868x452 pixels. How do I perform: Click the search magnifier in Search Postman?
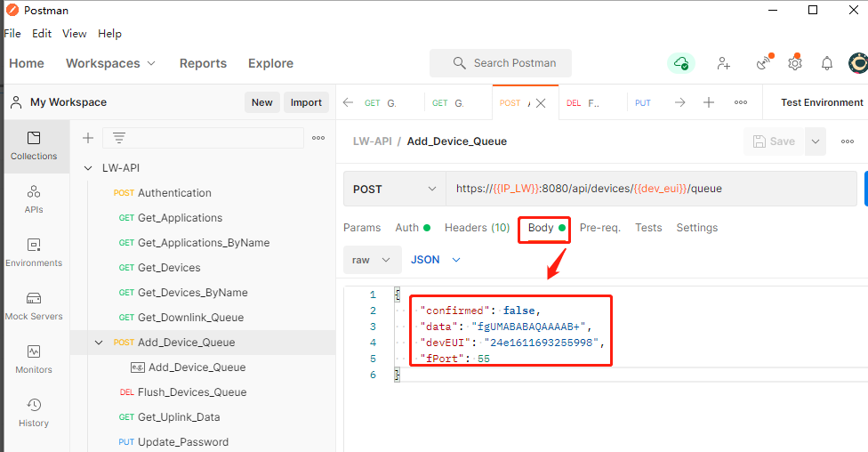(x=459, y=63)
